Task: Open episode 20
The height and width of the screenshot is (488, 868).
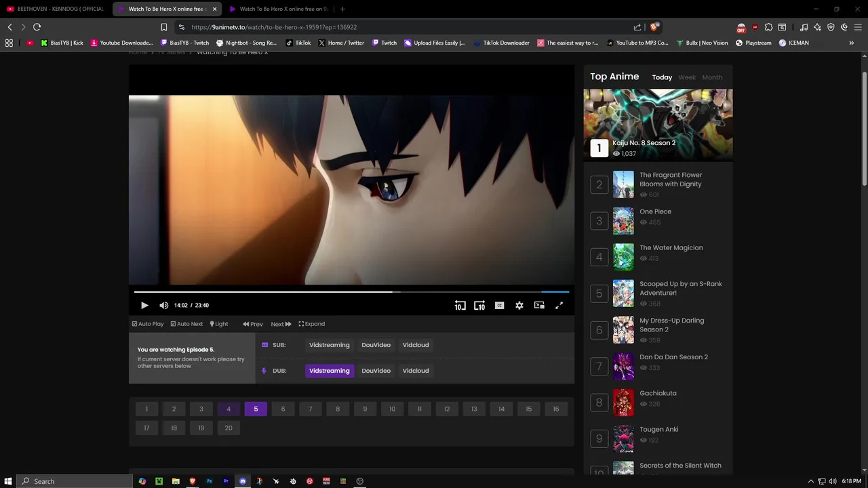Action: pyautogui.click(x=229, y=428)
